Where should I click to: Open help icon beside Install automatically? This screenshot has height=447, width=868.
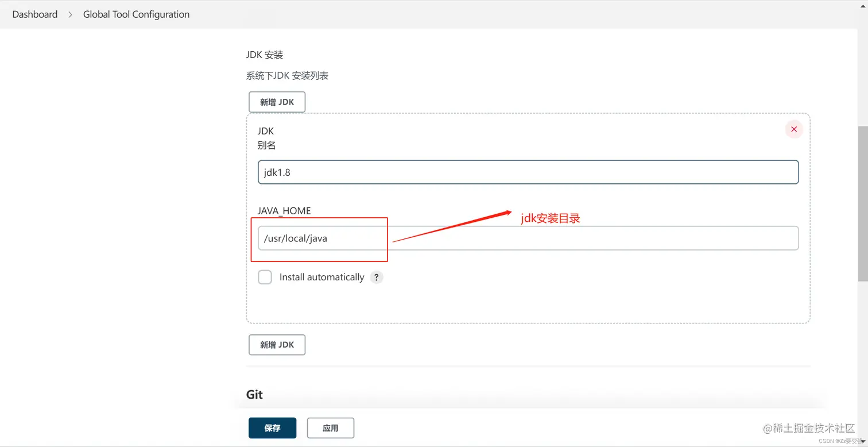[x=376, y=278]
